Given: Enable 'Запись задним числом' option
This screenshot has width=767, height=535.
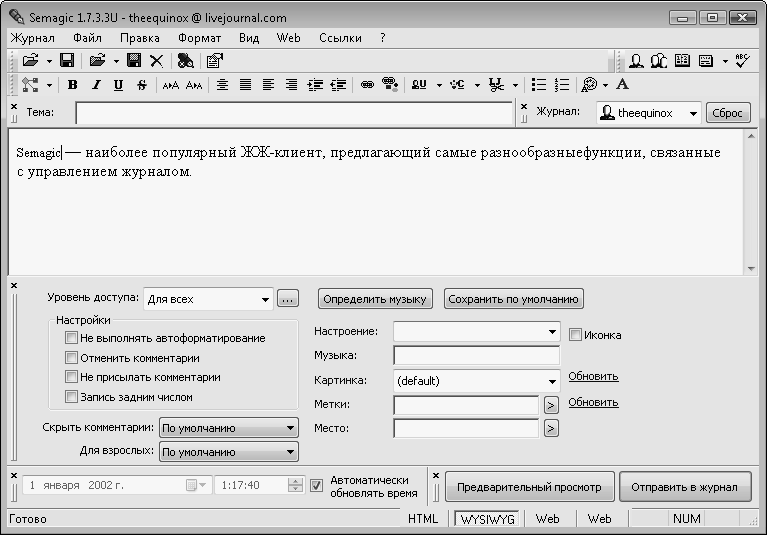Looking at the screenshot, I should coord(71,397).
